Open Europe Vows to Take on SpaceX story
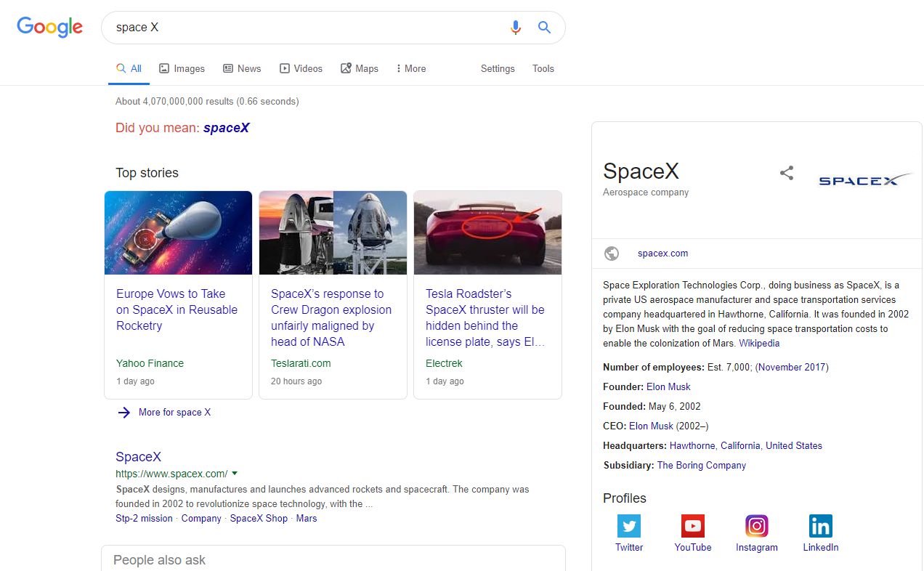 177,309
